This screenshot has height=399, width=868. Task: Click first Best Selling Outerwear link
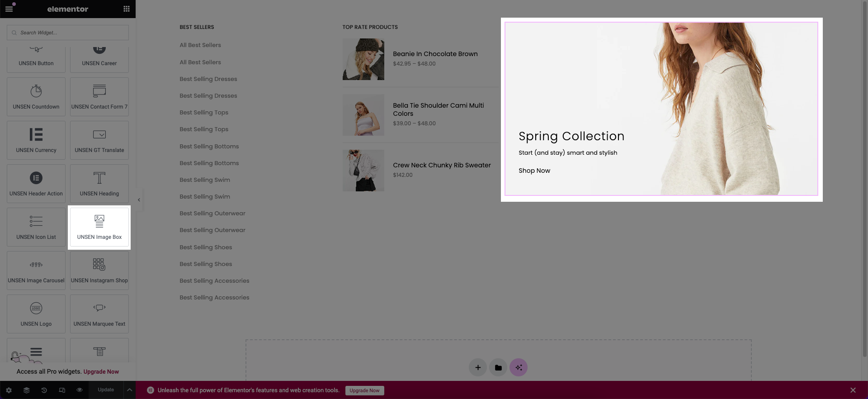pos(212,213)
